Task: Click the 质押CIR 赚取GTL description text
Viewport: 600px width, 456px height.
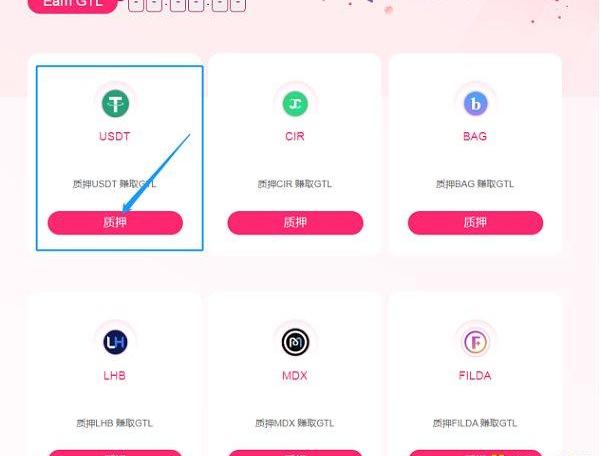Action: (295, 184)
